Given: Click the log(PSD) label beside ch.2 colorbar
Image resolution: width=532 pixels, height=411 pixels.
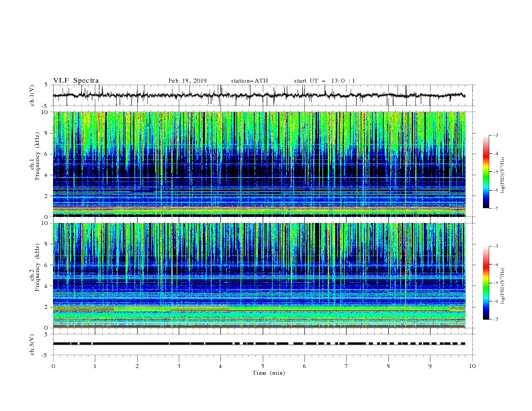Looking at the screenshot, I should (503, 286).
